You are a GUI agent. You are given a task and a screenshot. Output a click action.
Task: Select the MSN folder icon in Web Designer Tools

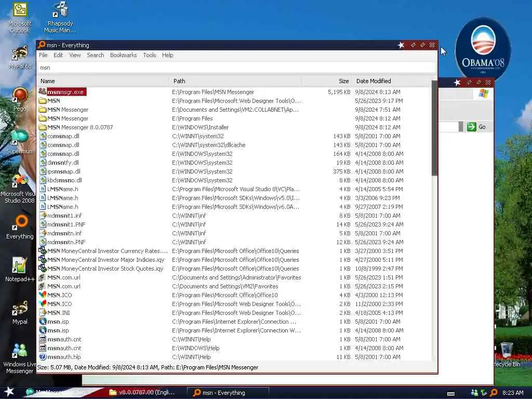pos(43,101)
